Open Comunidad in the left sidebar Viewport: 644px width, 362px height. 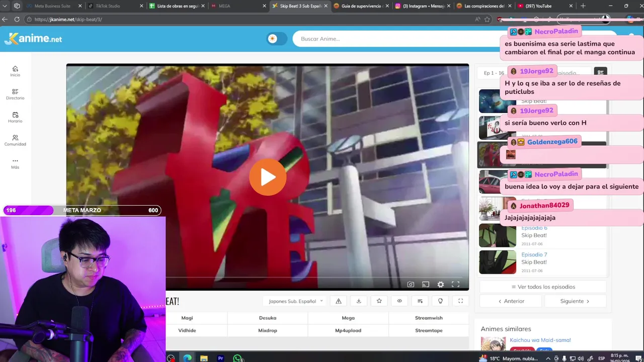tap(15, 141)
